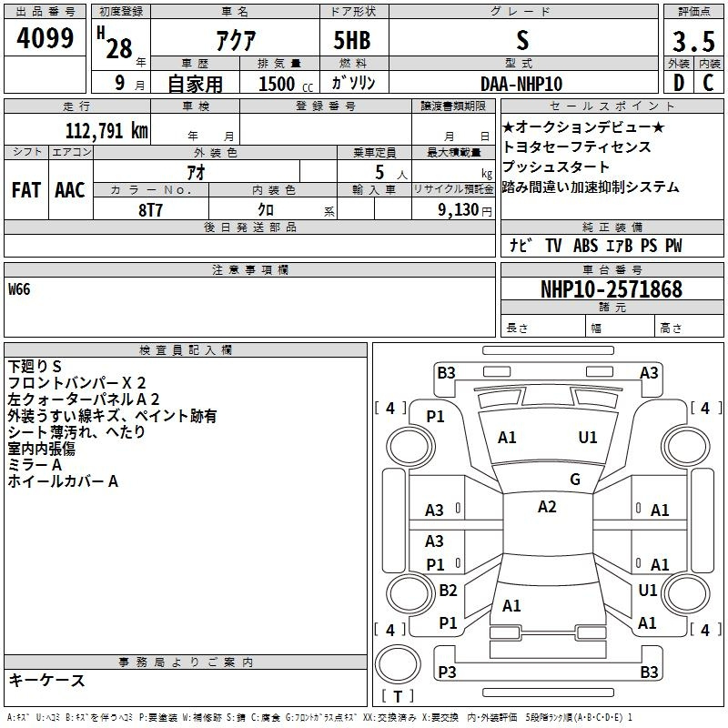Select the roof A2 damage marker

[547, 507]
